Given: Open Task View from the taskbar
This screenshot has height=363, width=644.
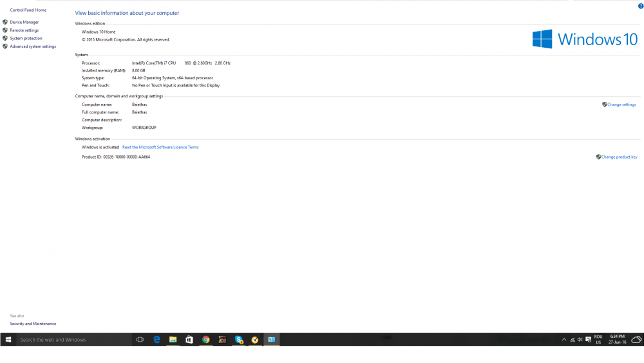Looking at the screenshot, I should pyautogui.click(x=140, y=340).
